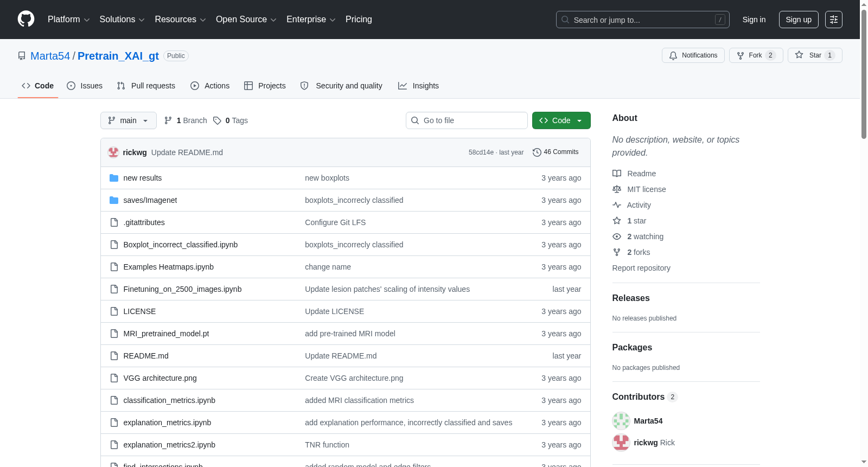
Task: Switch to the Actions tab
Action: click(x=210, y=86)
